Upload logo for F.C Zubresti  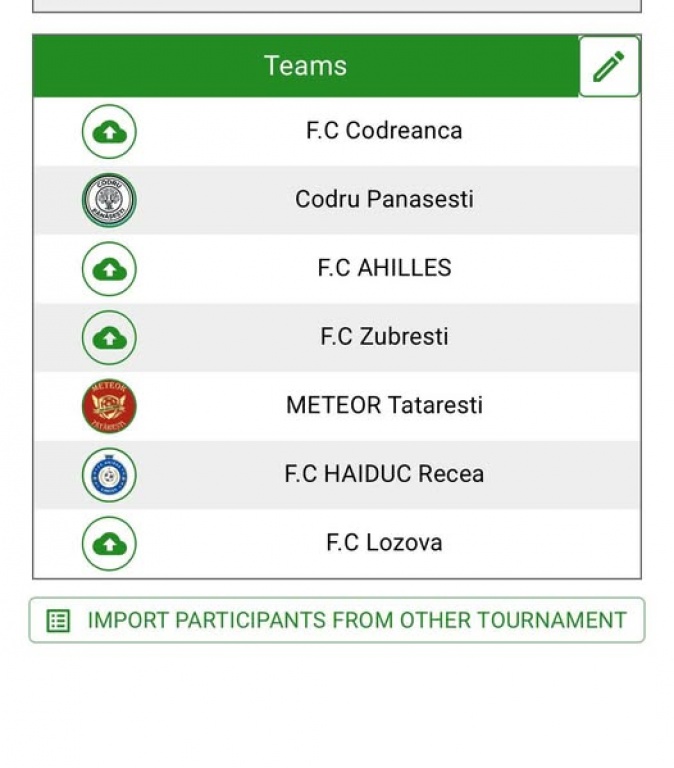[109, 338]
